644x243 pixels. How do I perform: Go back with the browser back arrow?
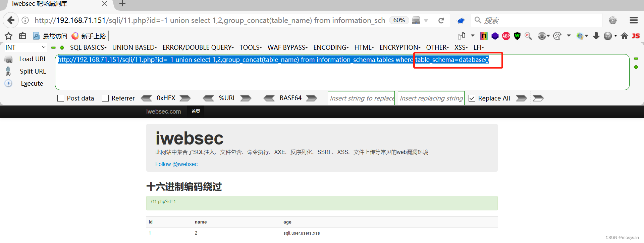[x=11, y=20]
